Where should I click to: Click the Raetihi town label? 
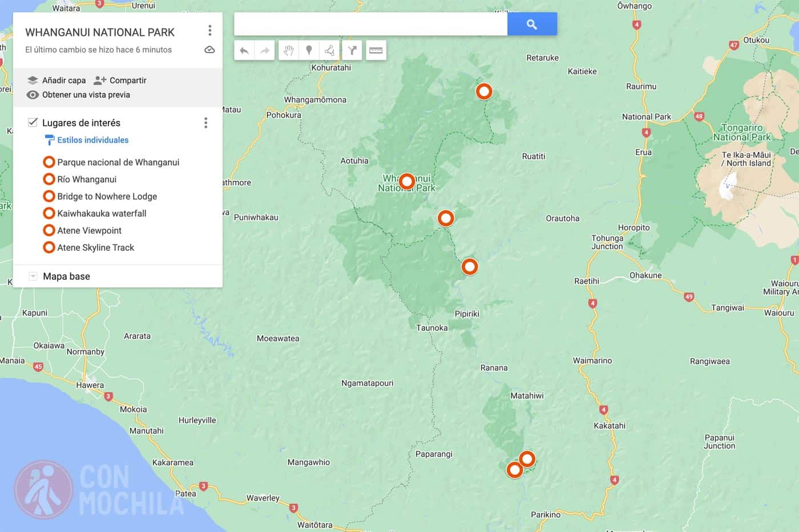(587, 281)
